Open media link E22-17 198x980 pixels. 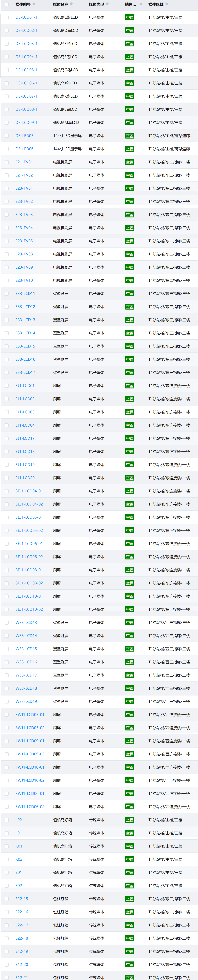point(22,925)
